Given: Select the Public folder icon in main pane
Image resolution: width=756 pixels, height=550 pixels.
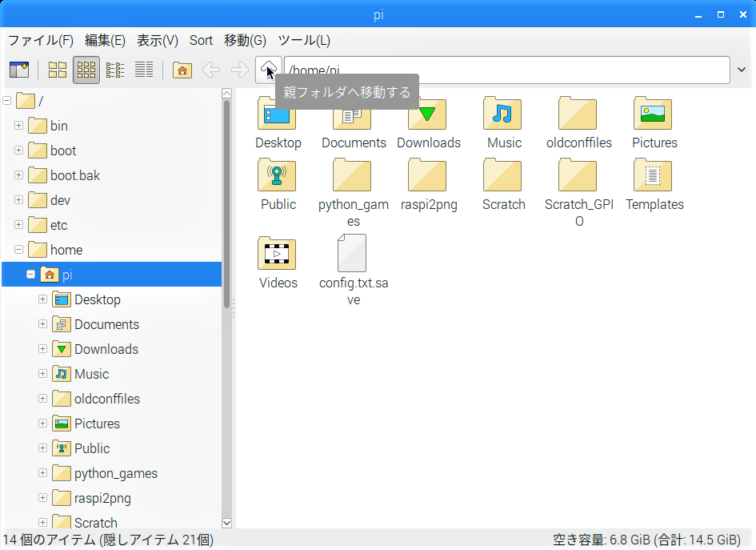Looking at the screenshot, I should 277,175.
